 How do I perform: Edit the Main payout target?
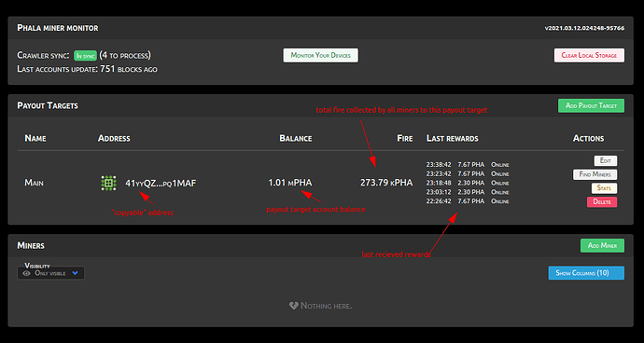click(606, 161)
